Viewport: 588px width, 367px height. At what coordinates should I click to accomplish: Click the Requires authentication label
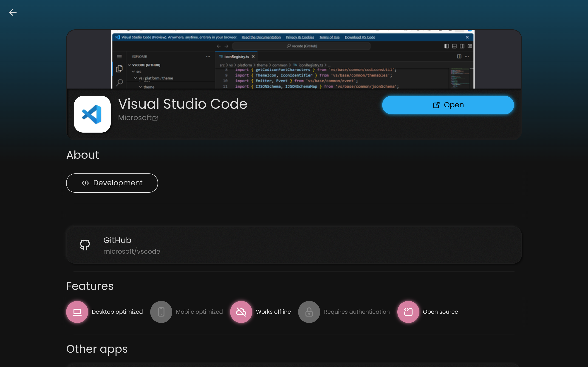pos(357,312)
